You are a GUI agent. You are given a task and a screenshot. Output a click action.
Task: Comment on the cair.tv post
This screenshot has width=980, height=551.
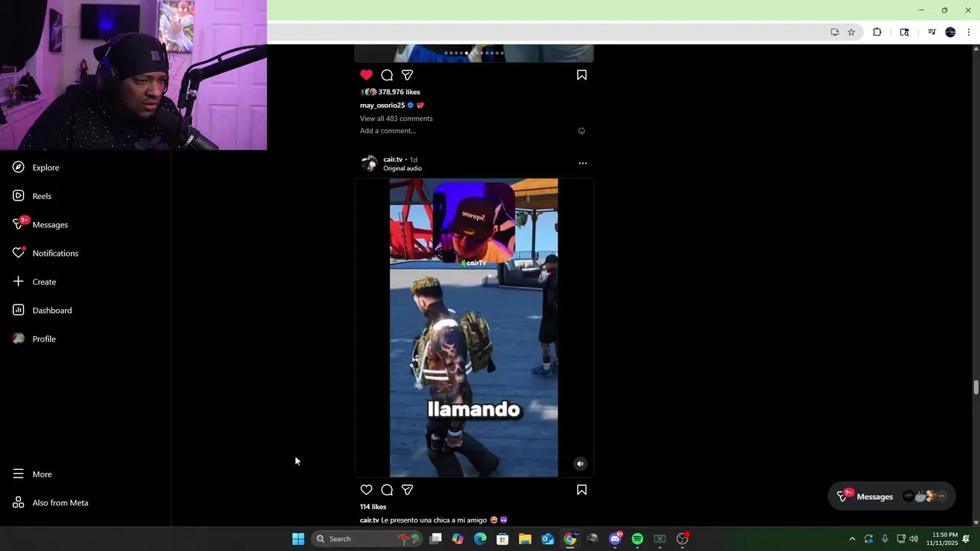(x=387, y=490)
